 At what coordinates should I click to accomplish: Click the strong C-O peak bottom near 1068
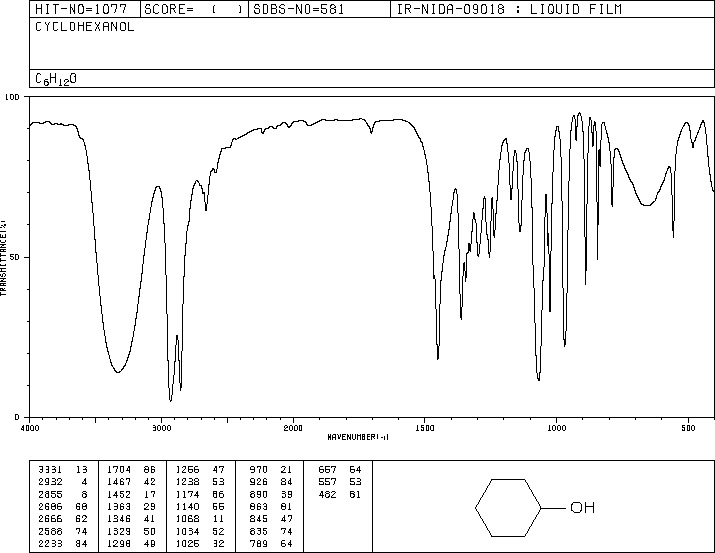(x=539, y=379)
